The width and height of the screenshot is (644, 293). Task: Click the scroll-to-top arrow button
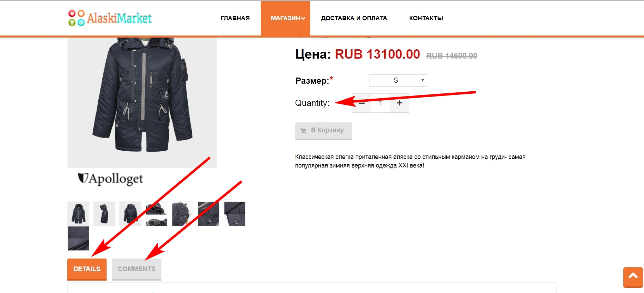coord(633,276)
